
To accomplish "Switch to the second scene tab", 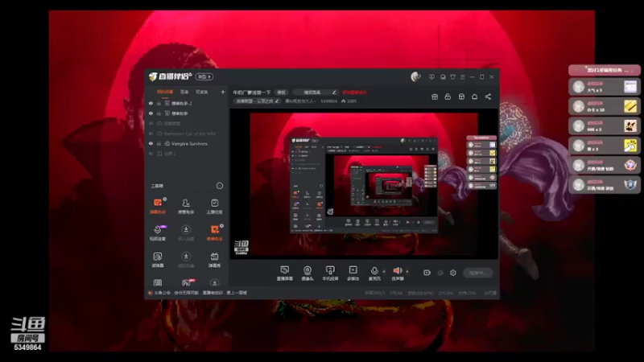I will 184,92.
